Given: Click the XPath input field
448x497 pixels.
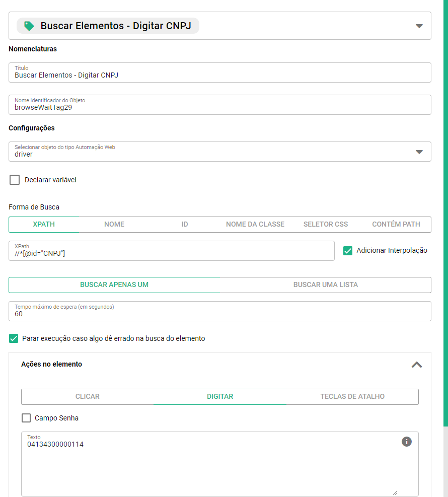Looking at the screenshot, I should pos(171,253).
